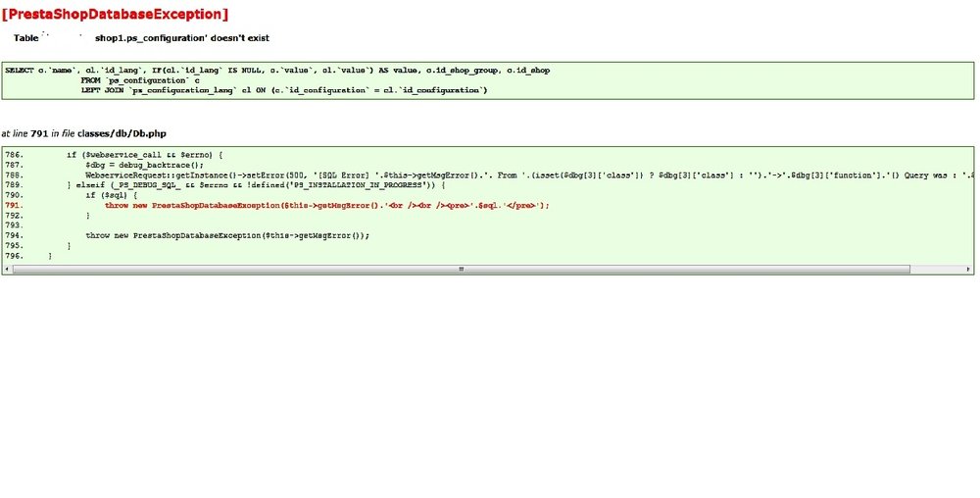Click code line 794 throw new exception
Screen dimensions: 980x498
227,235
